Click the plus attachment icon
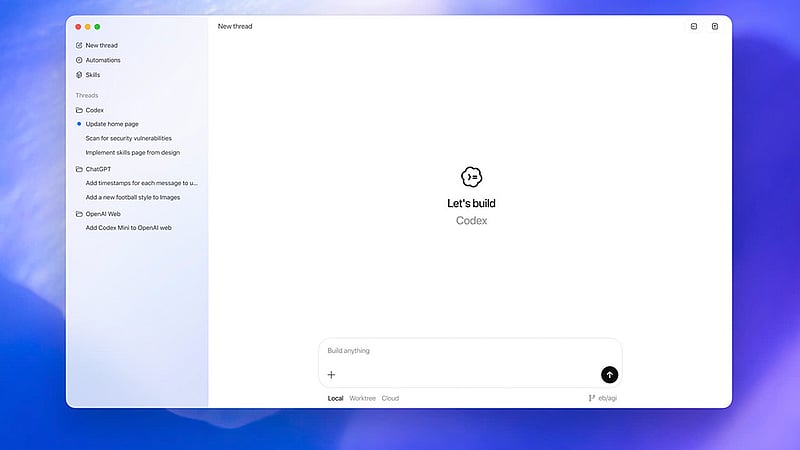This screenshot has height=450, width=800. click(331, 375)
